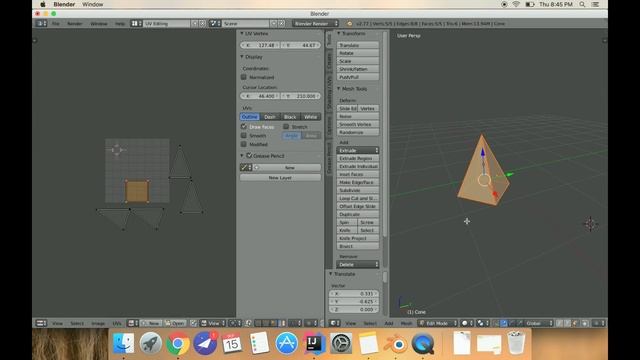Click the image browse icon in UV editor header
Image resolution: width=640 pixels, height=360 pixels.
click(x=132, y=323)
